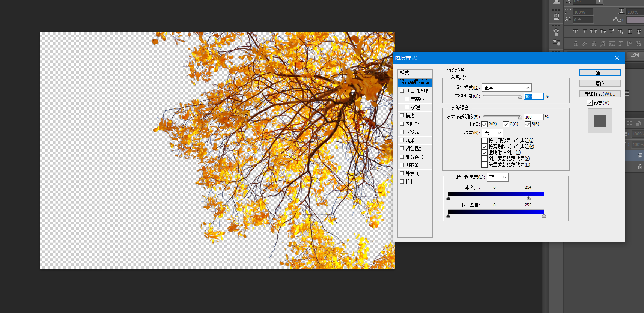Click the Faux Bold T icon
Screen dimensions: 644x313
575,32
